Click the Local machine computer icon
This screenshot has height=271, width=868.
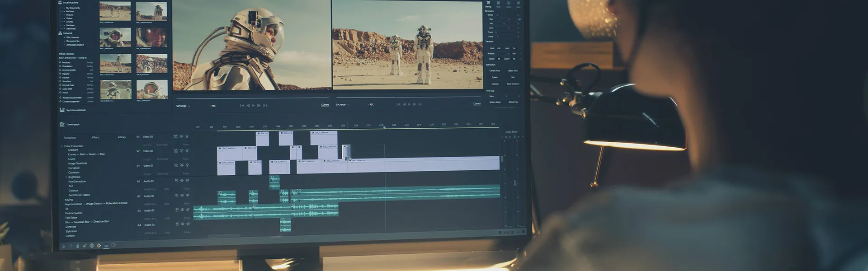pos(60,3)
